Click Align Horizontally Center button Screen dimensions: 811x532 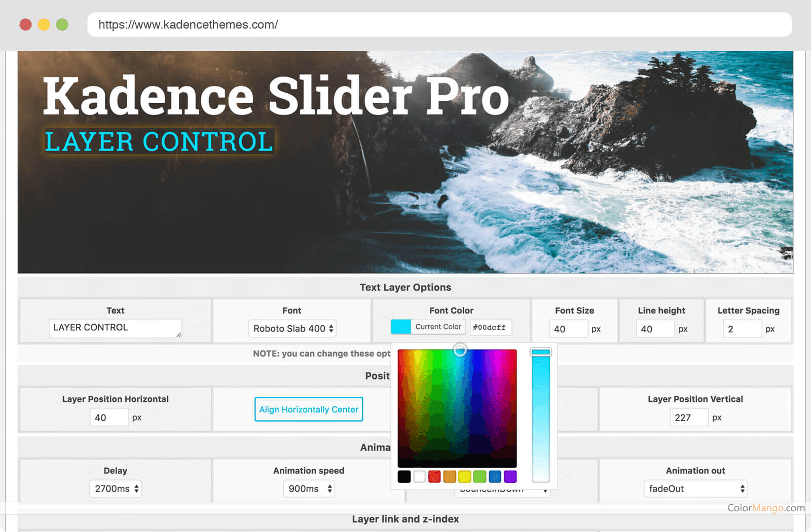(x=308, y=409)
